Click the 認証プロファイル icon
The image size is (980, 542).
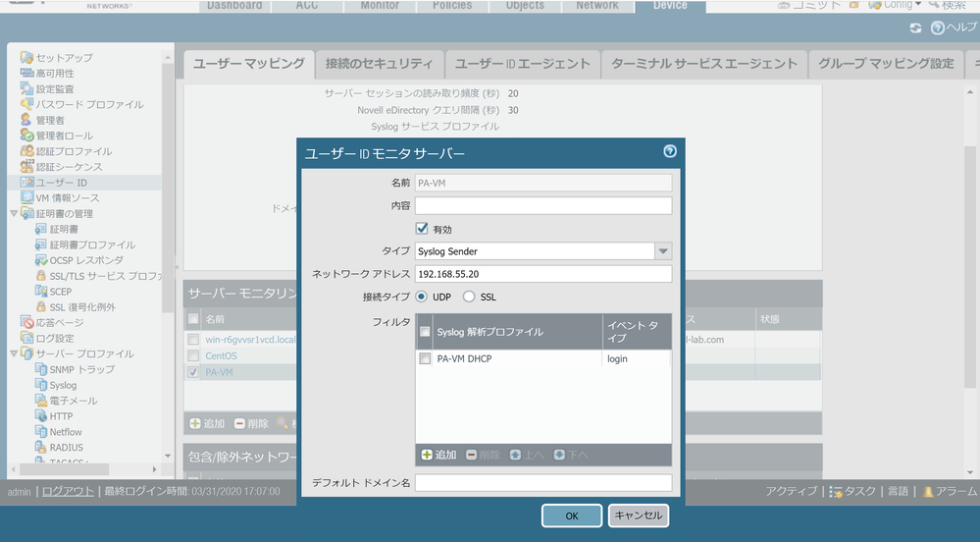tap(26, 151)
